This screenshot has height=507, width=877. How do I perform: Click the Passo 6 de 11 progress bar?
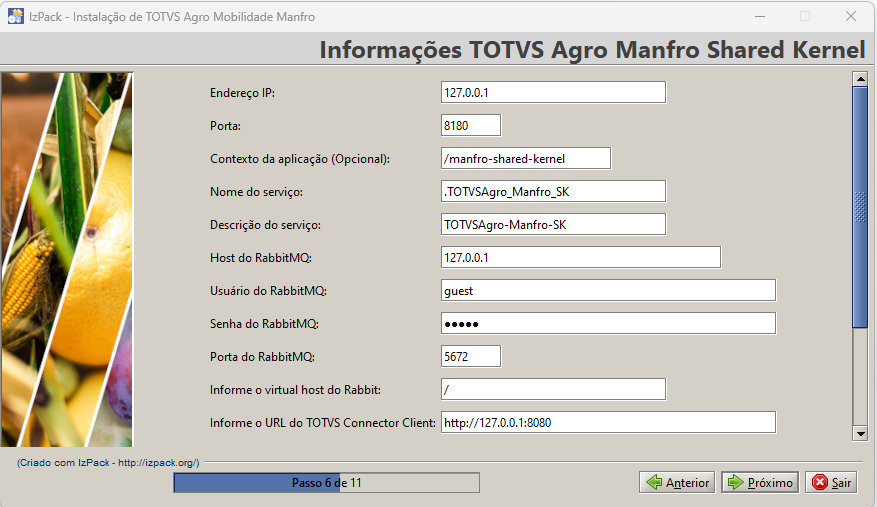coord(326,483)
